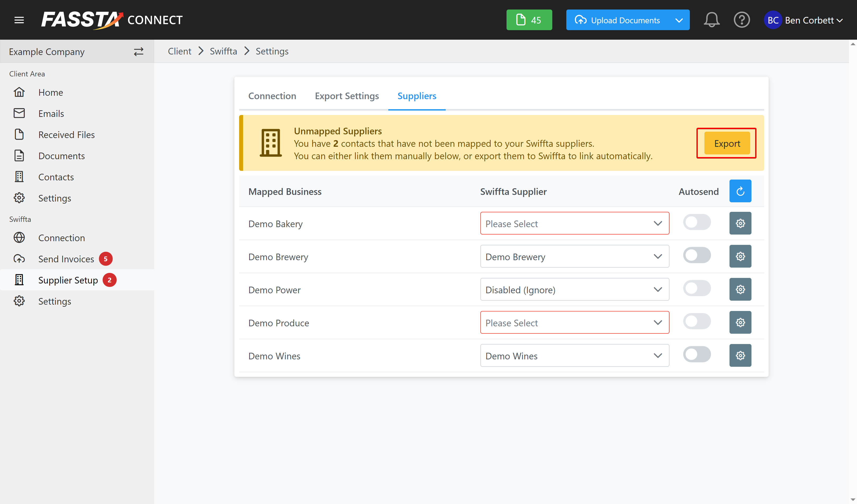Click the 45 documents counter icon
Viewport: 857px width, 504px height.
click(x=529, y=20)
